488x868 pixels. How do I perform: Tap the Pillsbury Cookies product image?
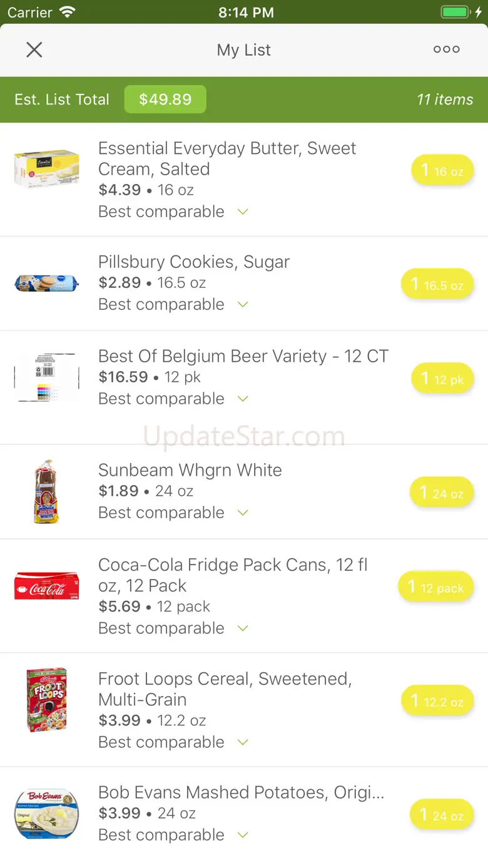tap(47, 283)
